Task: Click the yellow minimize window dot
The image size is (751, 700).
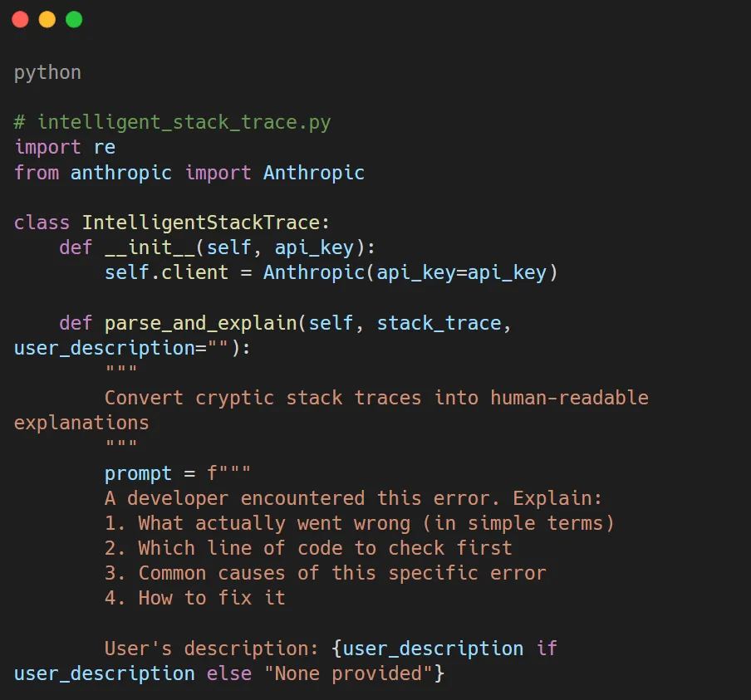Action: [47, 19]
